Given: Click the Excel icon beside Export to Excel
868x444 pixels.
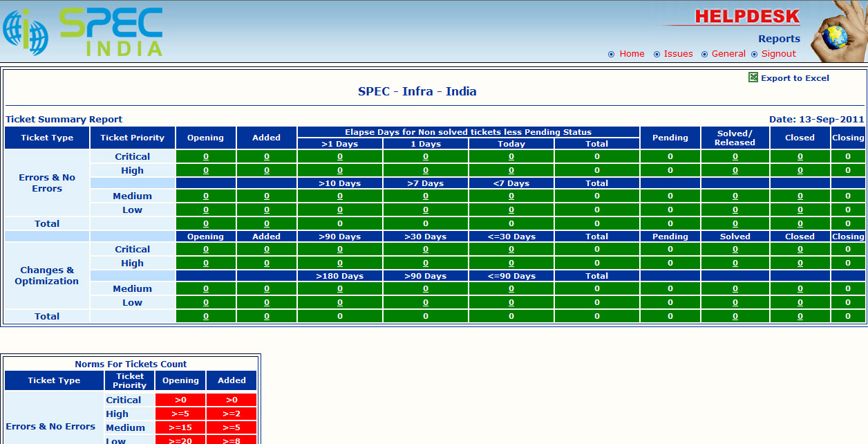Looking at the screenshot, I should point(753,77).
